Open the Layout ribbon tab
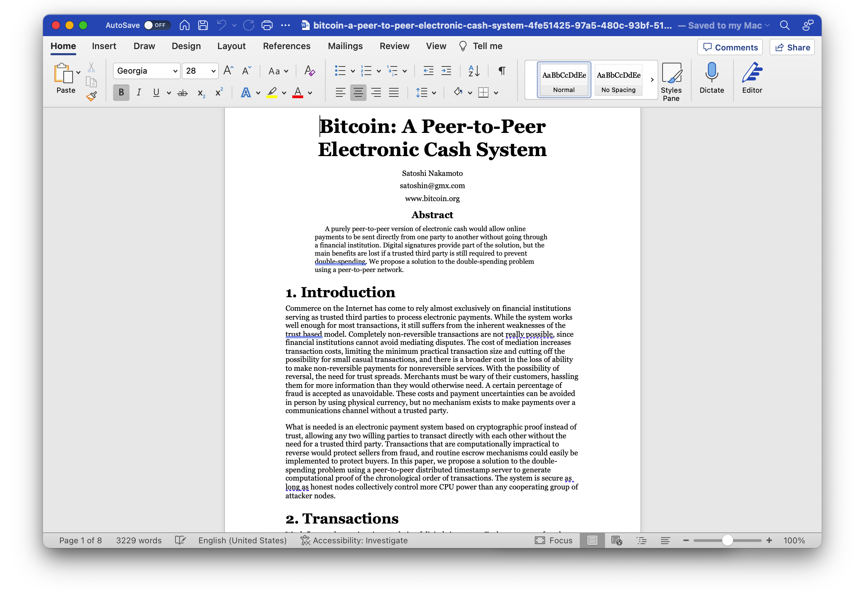The width and height of the screenshot is (868, 591). 231,46
